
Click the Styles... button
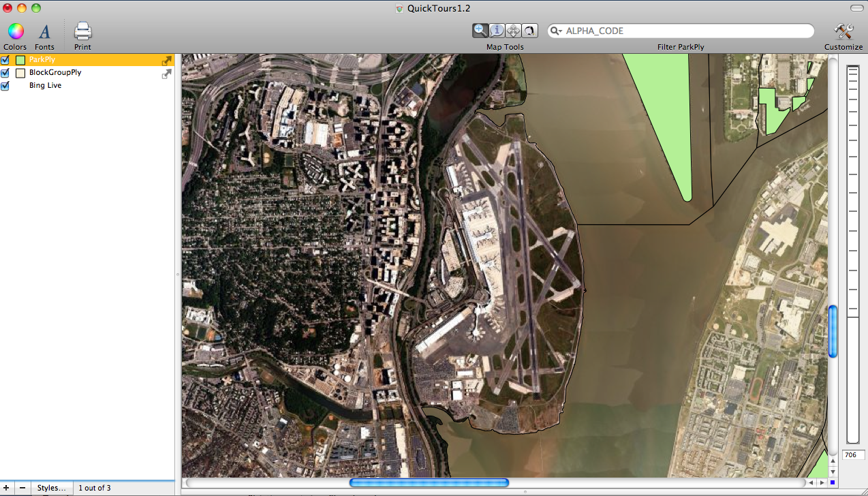[x=51, y=488]
